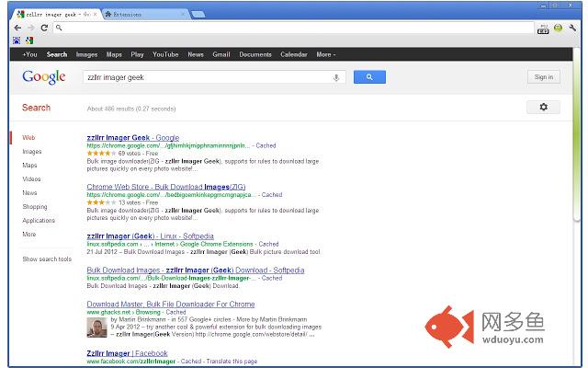Open Play in the top Google bar

point(137,54)
